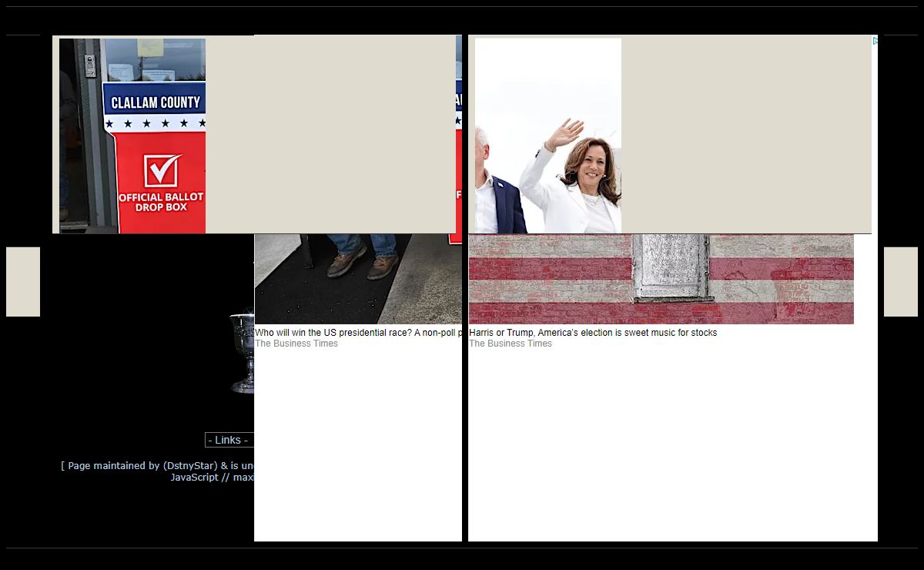
Task: Open the 'Harris or Trump' stocks headline
Action: point(592,333)
